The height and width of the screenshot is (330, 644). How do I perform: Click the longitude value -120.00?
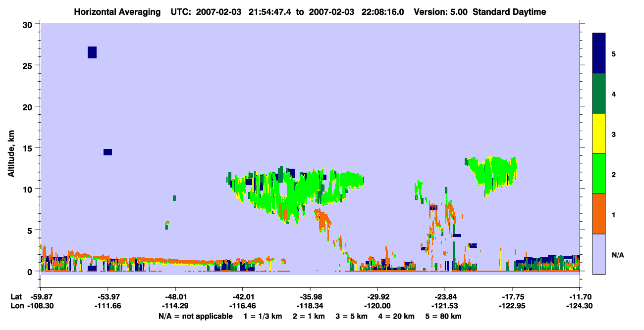[377, 306]
